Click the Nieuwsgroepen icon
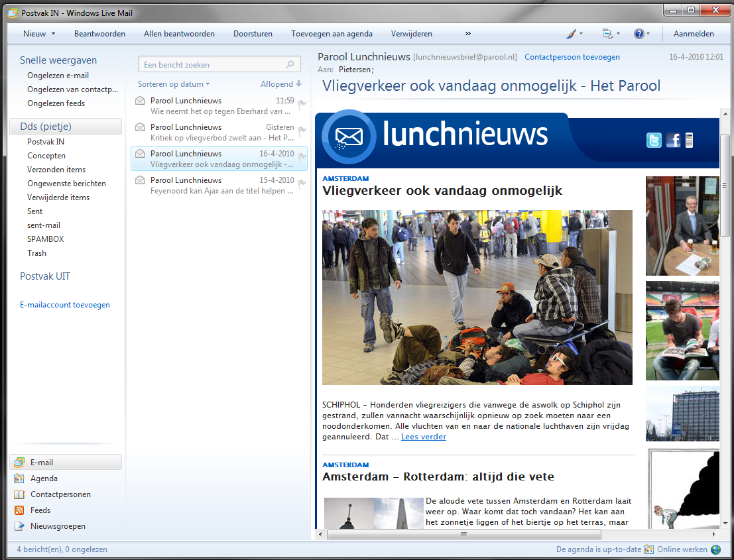 coord(19,526)
